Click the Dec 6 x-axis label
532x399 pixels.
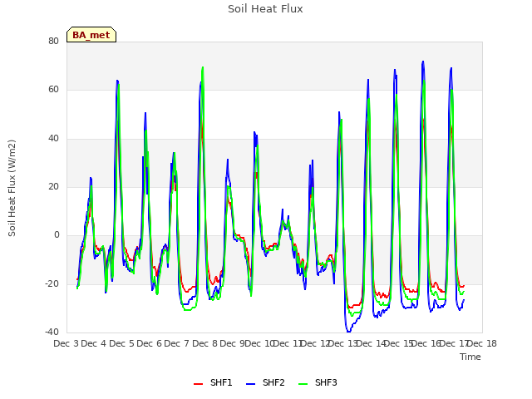150,343
